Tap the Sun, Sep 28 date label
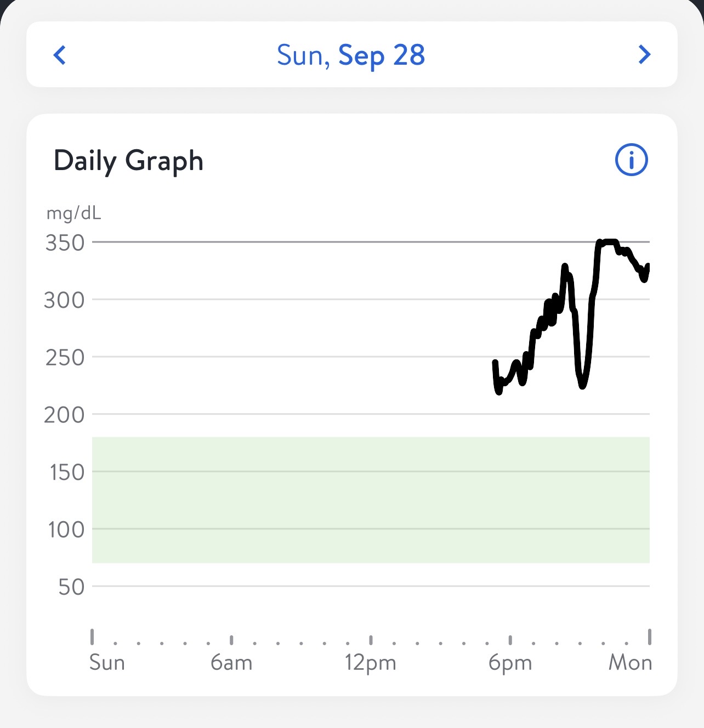This screenshot has height=728, width=704. [351, 55]
